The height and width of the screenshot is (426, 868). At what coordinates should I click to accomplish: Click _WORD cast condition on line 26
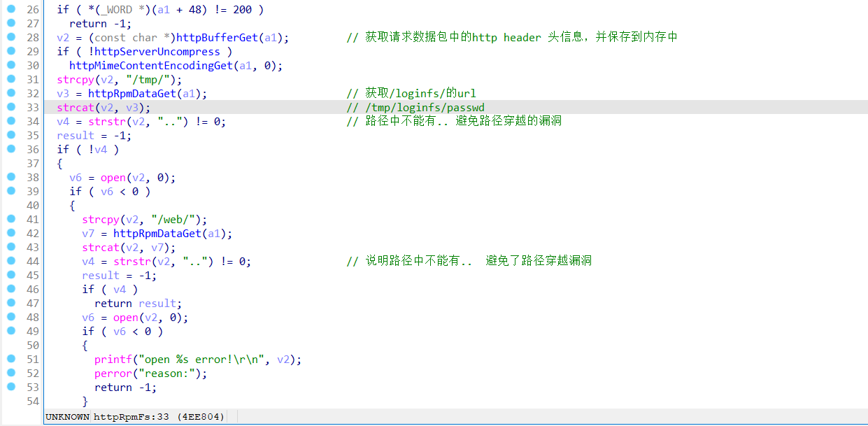click(x=160, y=9)
